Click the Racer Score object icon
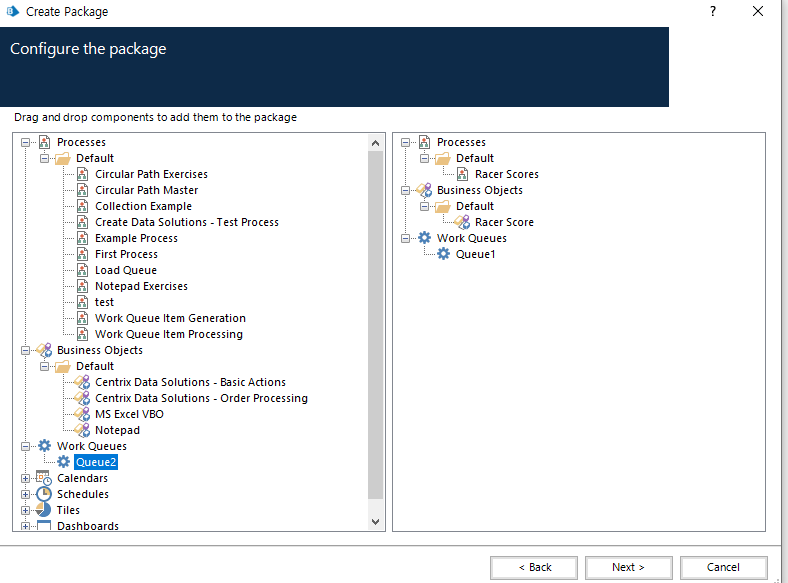This screenshot has width=788, height=583. (x=462, y=222)
